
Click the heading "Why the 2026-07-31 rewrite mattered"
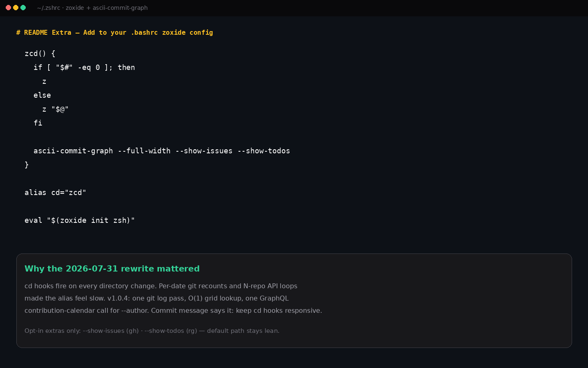pyautogui.click(x=112, y=269)
